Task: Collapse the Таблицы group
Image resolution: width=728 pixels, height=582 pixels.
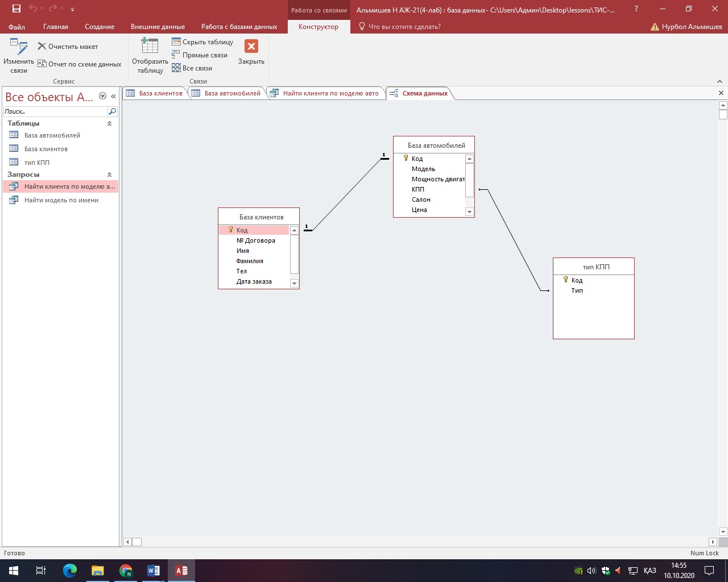Action: (x=109, y=123)
